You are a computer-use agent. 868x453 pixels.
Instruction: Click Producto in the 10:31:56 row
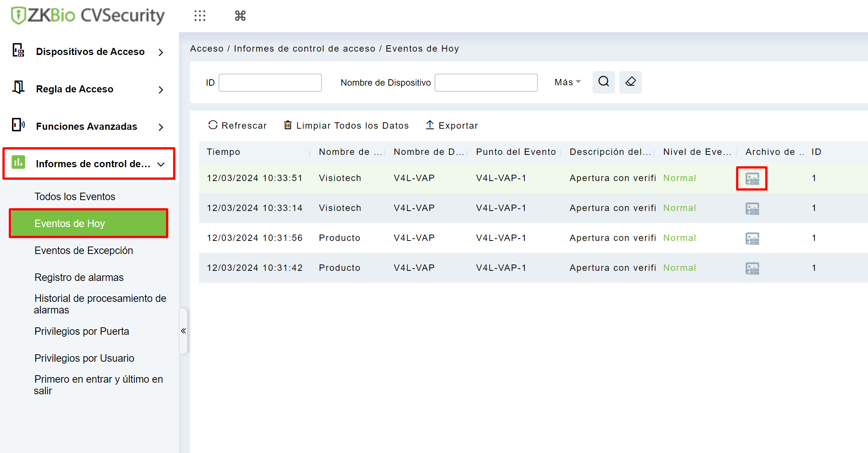(x=339, y=238)
